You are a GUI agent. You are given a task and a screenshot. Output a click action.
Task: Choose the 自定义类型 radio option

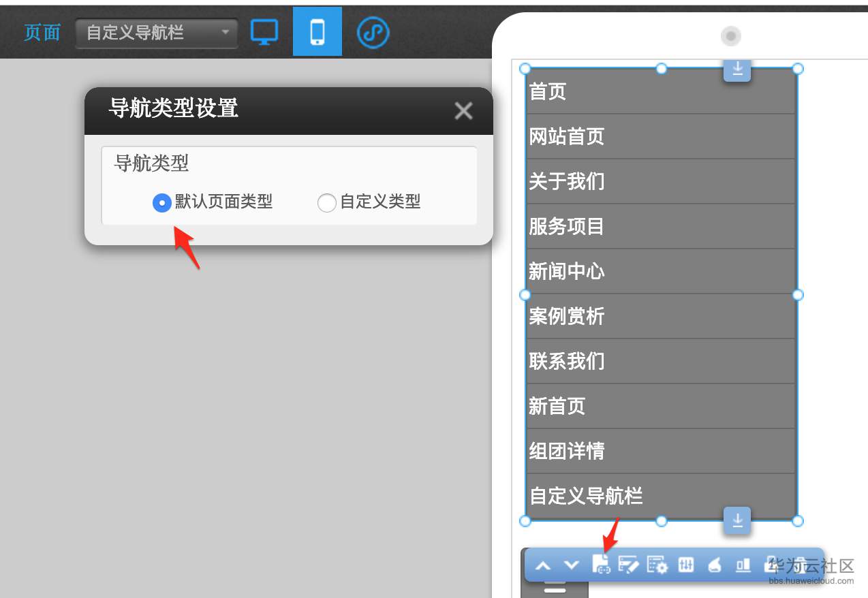(x=326, y=202)
